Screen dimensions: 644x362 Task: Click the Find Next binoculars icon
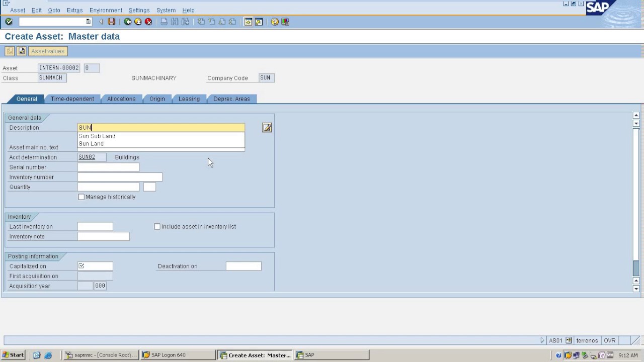click(x=185, y=22)
